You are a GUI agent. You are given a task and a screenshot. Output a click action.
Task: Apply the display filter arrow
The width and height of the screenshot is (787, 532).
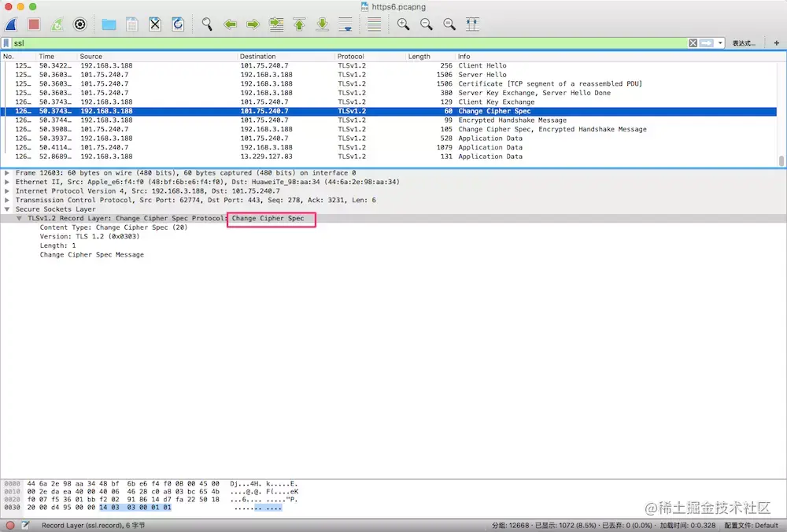click(707, 43)
